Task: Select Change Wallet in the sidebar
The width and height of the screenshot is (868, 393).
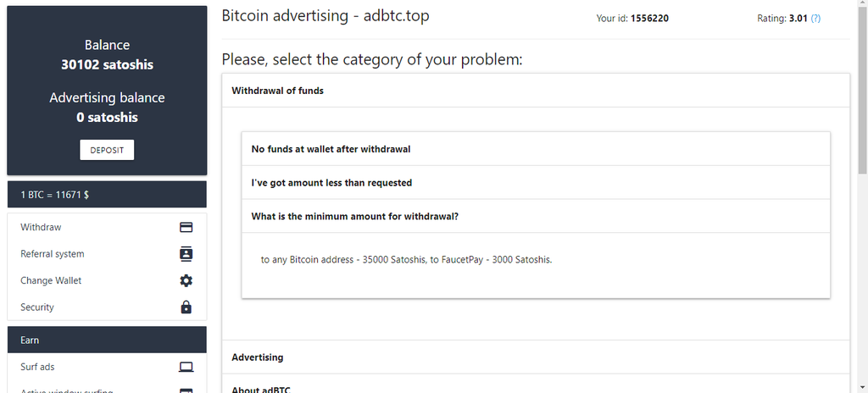Action: tap(107, 280)
